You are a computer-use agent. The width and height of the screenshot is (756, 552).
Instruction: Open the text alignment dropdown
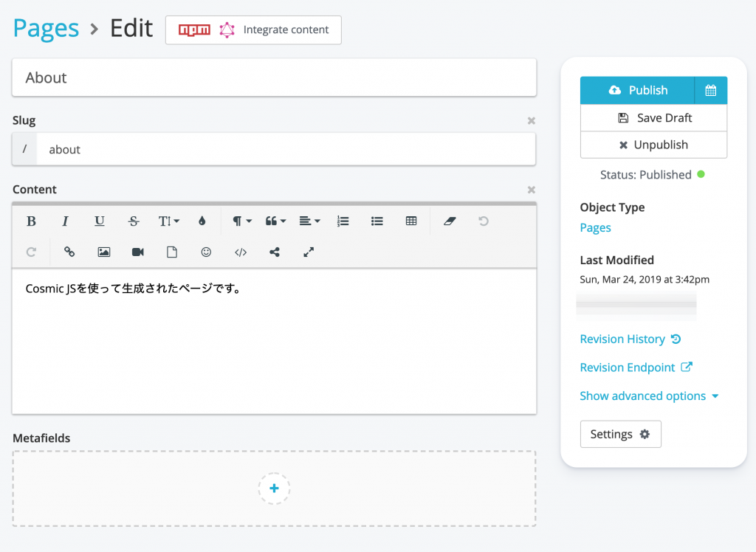[309, 221]
